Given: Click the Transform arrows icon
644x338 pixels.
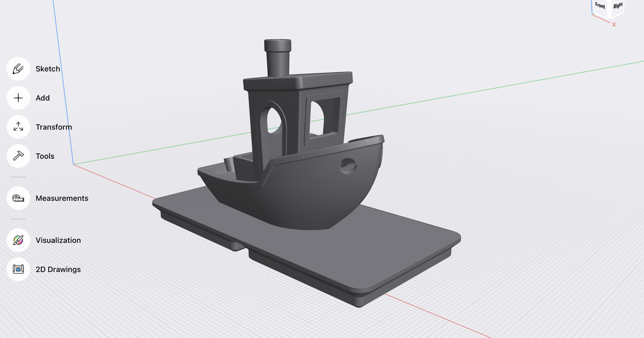Looking at the screenshot, I should pyautogui.click(x=18, y=127).
